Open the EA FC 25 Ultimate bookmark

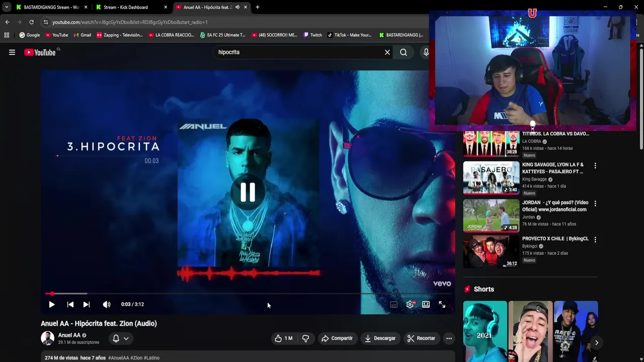click(x=222, y=35)
